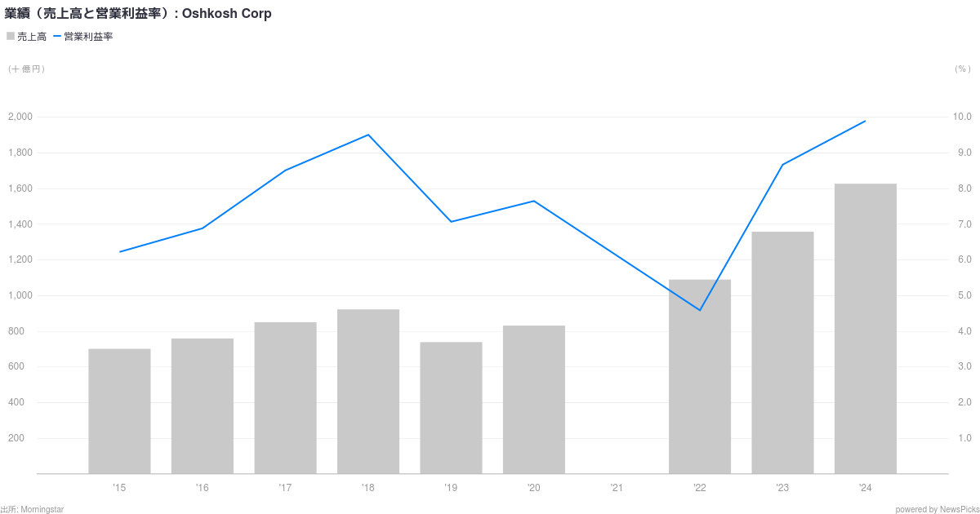Select the '22 sales bar
Image resolution: width=980 pixels, height=514 pixels.
[700, 377]
